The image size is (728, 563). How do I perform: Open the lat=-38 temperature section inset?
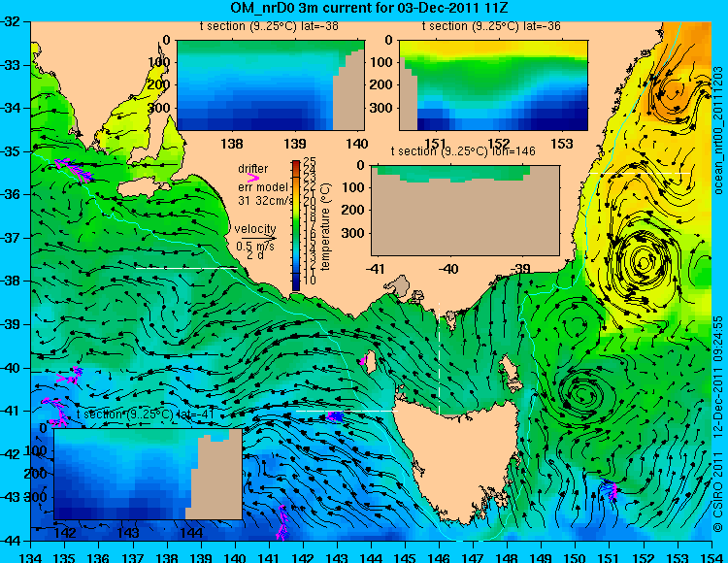pos(271,85)
